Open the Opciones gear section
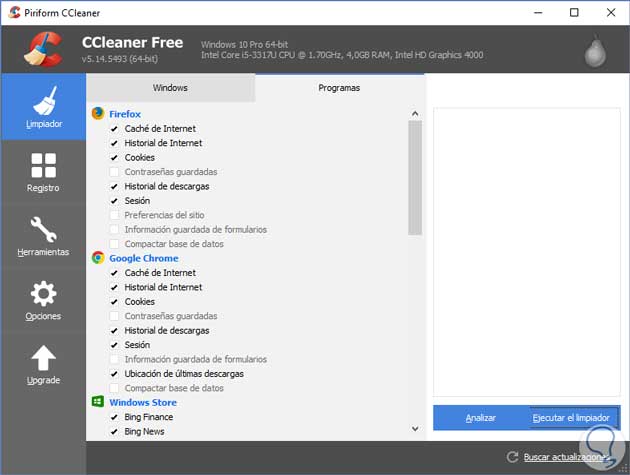630x475 pixels. coord(43,300)
